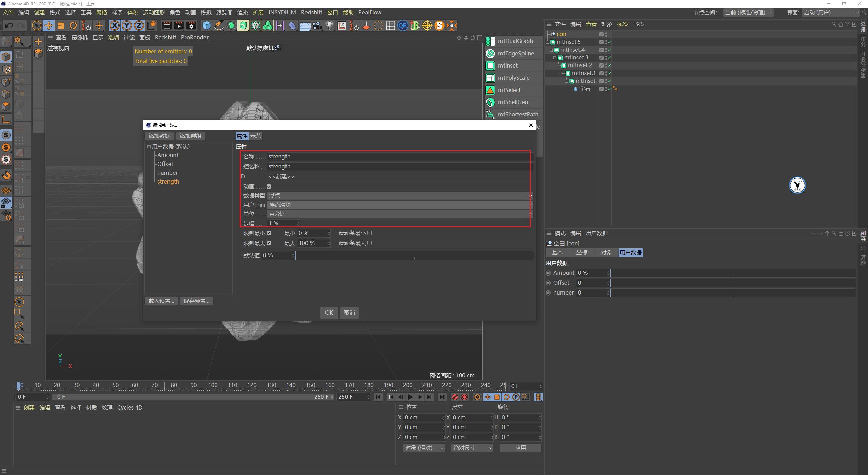Toggle the 限制最大 checkbox

(269, 243)
